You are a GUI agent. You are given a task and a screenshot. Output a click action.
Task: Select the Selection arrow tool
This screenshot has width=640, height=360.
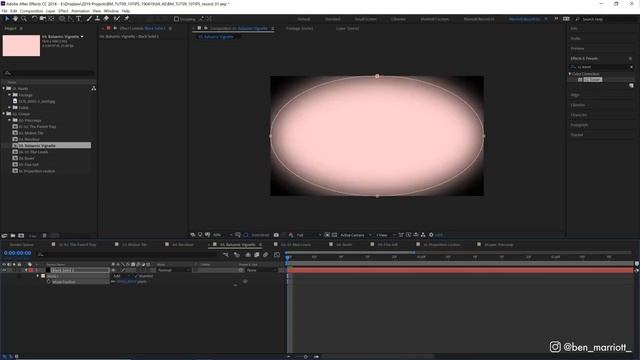(x=7, y=19)
